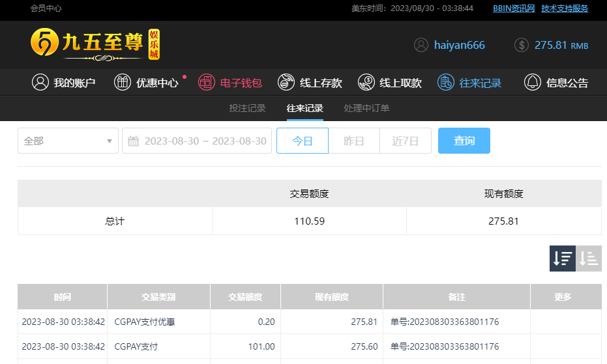Open the BBIN资讯网 link
The height and width of the screenshot is (364, 607).
click(x=514, y=8)
